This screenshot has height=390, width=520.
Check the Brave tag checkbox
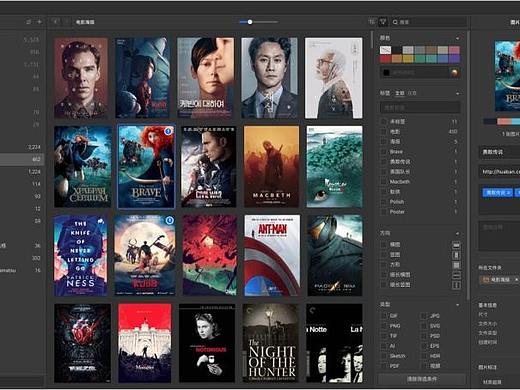click(384, 152)
